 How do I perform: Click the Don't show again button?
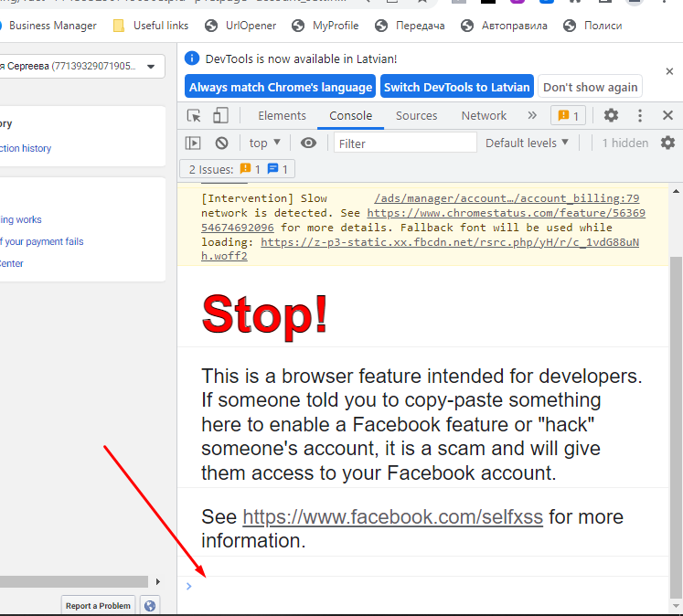point(591,87)
